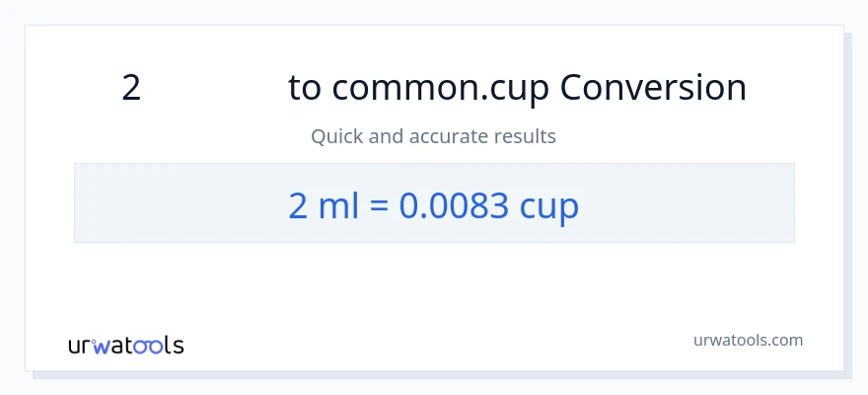Click the letter 's' ending the logo
Image resolution: width=868 pixels, height=395 pixels.
click(178, 346)
